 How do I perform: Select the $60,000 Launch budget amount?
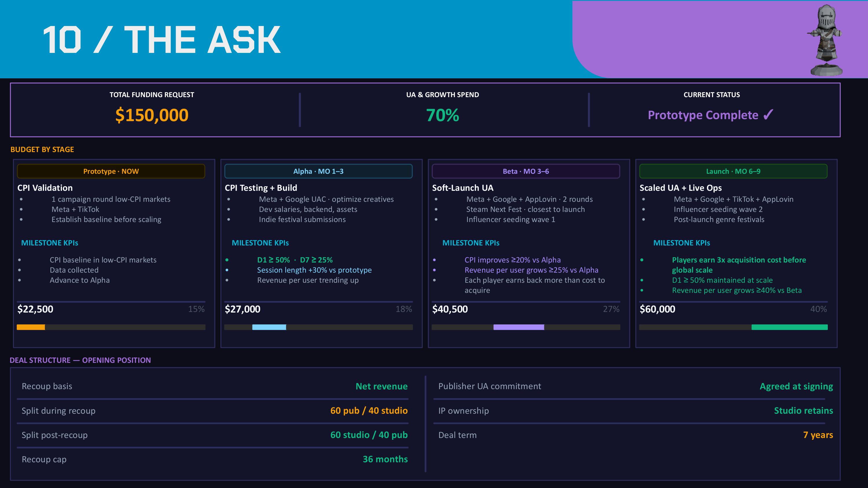click(657, 309)
